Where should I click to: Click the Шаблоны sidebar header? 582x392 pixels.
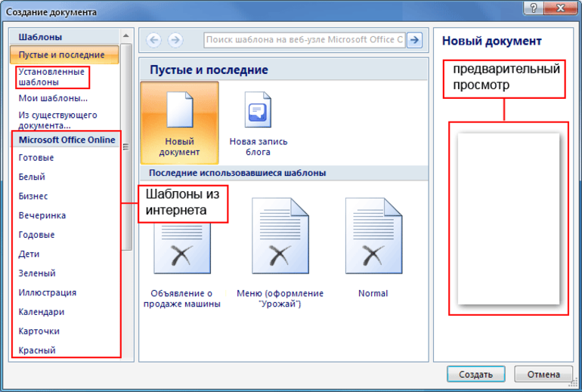(40, 37)
